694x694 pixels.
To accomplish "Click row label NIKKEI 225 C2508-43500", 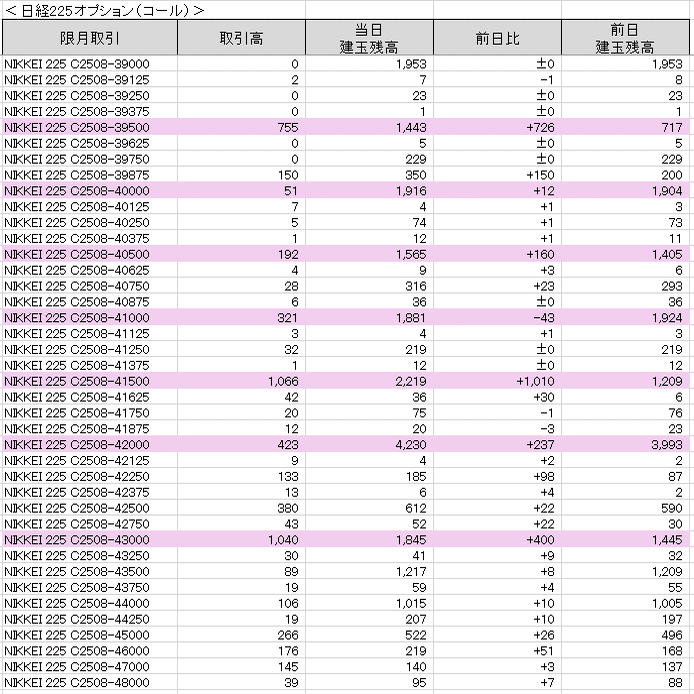I will (77, 572).
